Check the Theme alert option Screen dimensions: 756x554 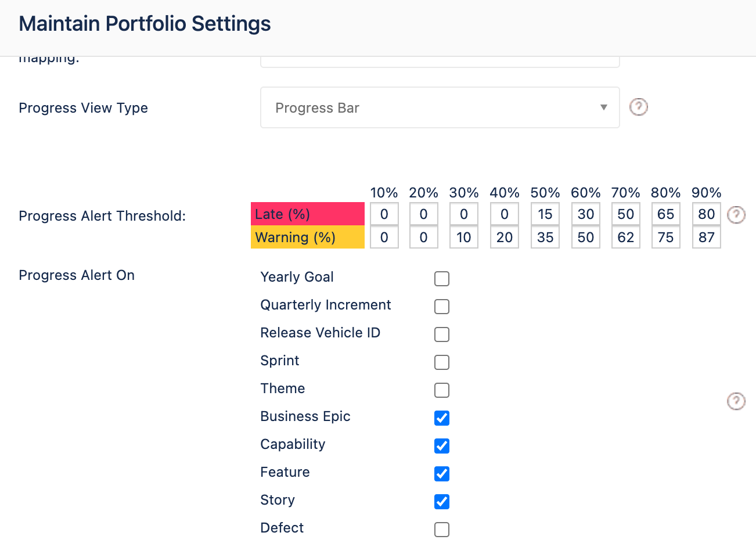click(x=442, y=390)
